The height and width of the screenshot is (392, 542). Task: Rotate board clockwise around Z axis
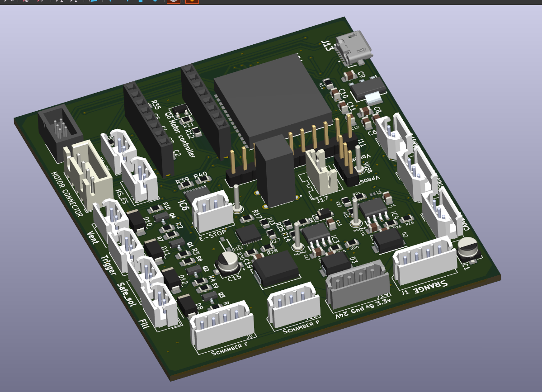pos(59,1)
